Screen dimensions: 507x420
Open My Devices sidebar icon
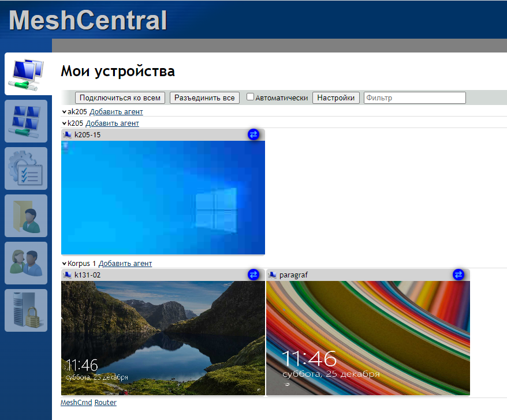click(28, 74)
